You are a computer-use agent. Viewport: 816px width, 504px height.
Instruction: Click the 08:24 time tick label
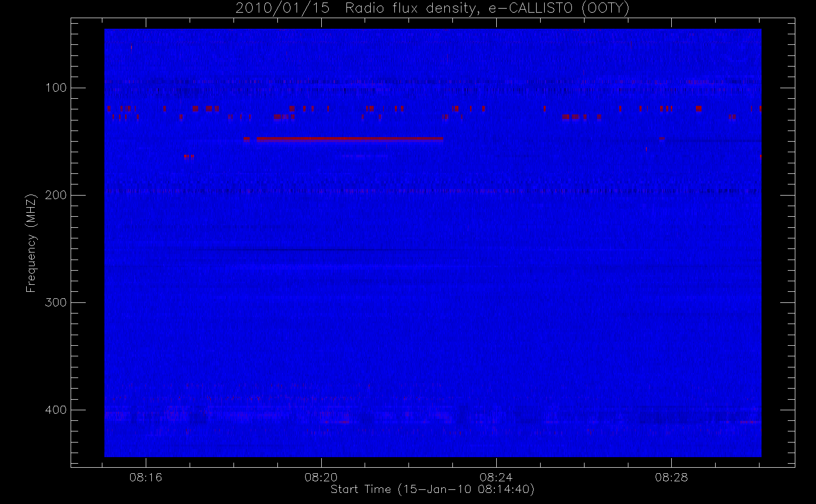tap(496, 477)
